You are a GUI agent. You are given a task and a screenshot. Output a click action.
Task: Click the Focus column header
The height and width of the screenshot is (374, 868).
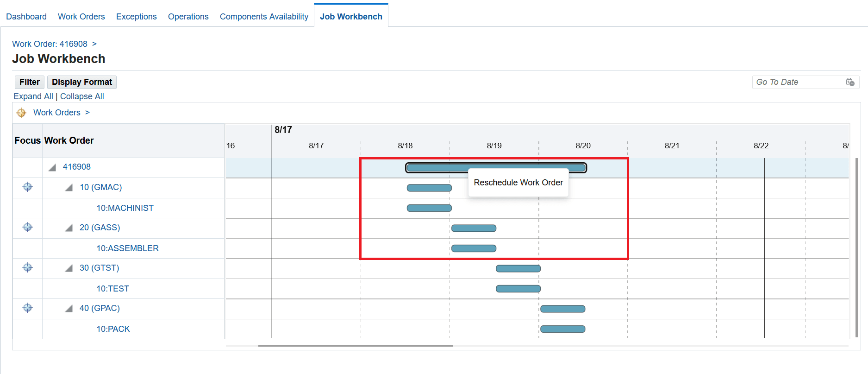coord(27,140)
